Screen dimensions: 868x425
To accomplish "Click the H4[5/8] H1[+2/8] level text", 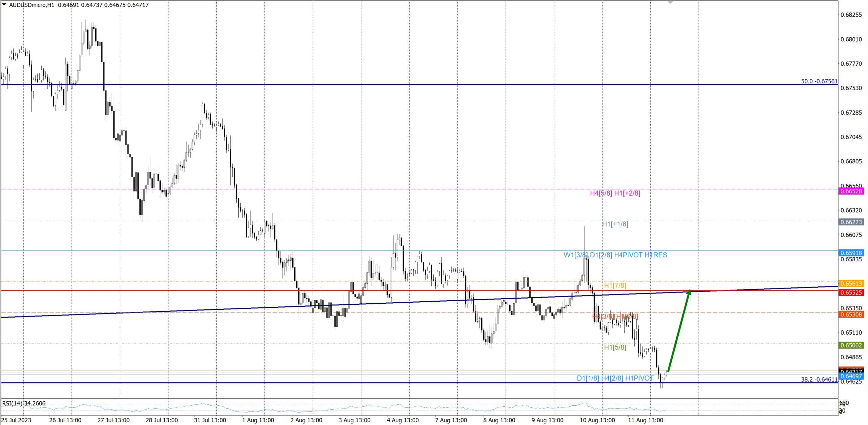I will (615, 193).
